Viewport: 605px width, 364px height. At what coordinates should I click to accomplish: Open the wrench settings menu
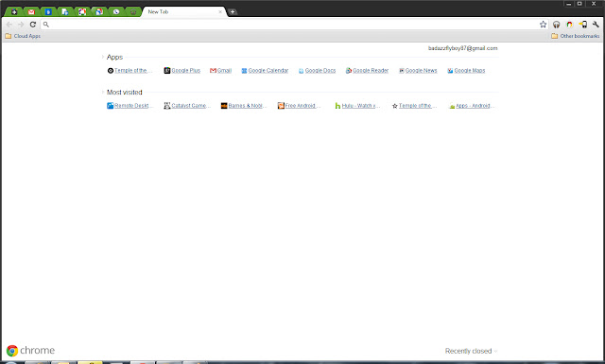pos(596,25)
